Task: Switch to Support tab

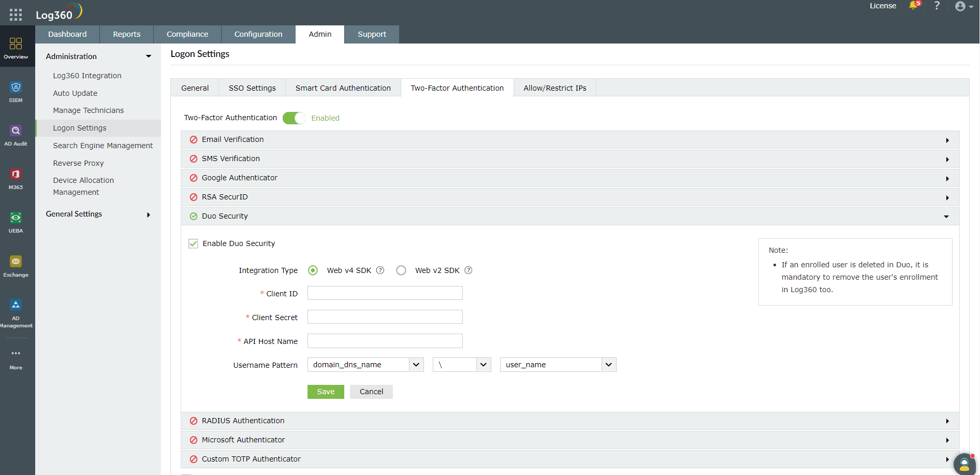Action: pyautogui.click(x=372, y=34)
